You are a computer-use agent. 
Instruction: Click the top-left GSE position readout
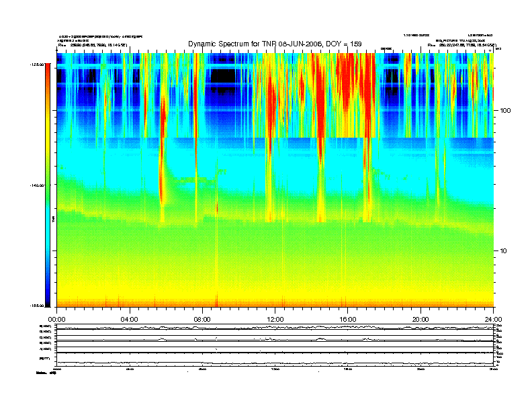[92, 45]
